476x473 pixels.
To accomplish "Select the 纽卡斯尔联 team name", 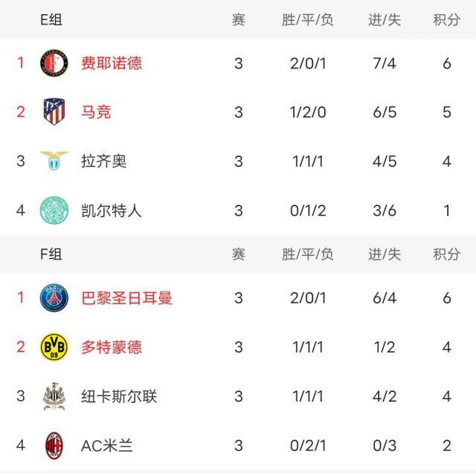I will pos(119,396).
